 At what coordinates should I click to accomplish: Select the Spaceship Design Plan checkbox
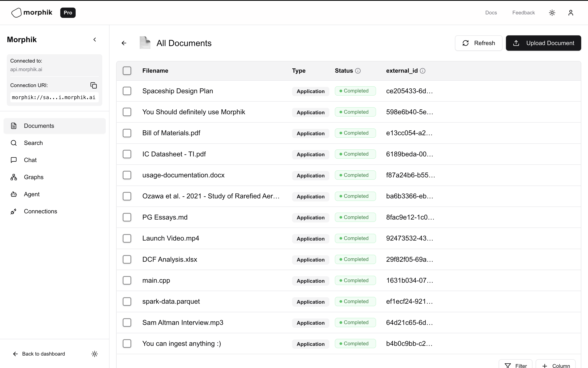coord(127,91)
